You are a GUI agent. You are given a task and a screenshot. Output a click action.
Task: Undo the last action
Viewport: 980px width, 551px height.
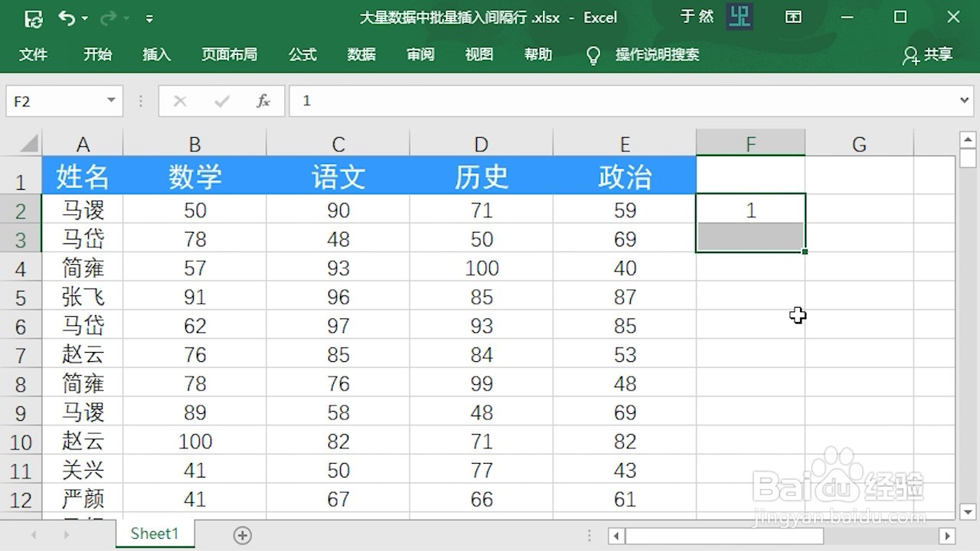coord(67,18)
